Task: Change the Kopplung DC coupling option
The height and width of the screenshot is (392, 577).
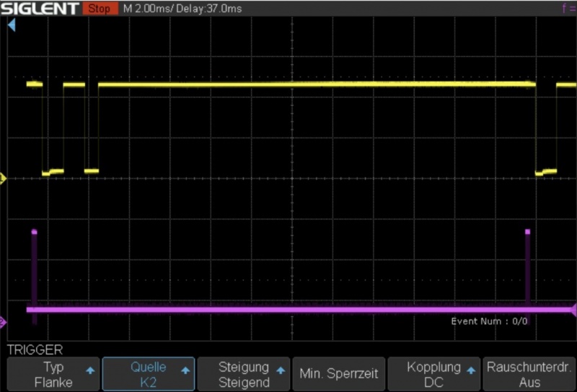Action: tap(434, 374)
